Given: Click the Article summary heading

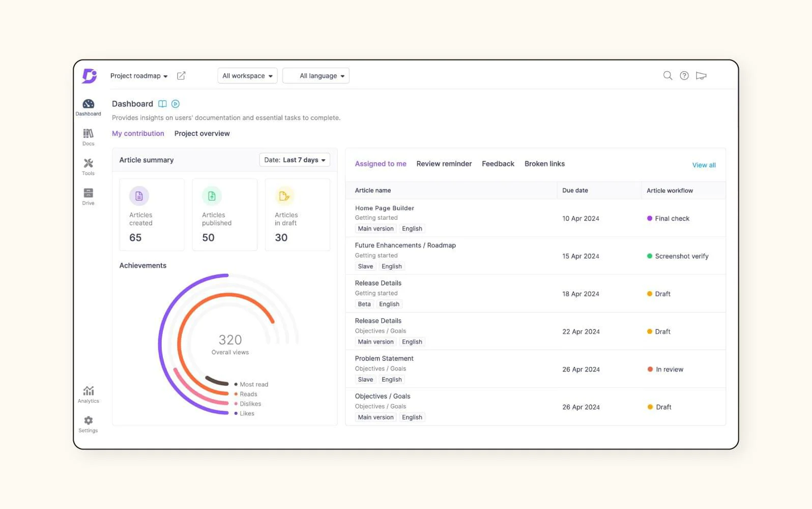Looking at the screenshot, I should click(147, 160).
